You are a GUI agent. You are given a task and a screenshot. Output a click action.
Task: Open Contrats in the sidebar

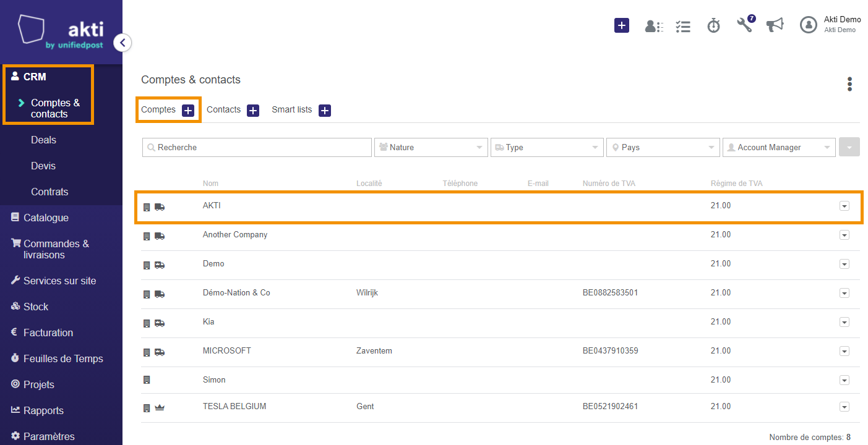coord(49,192)
